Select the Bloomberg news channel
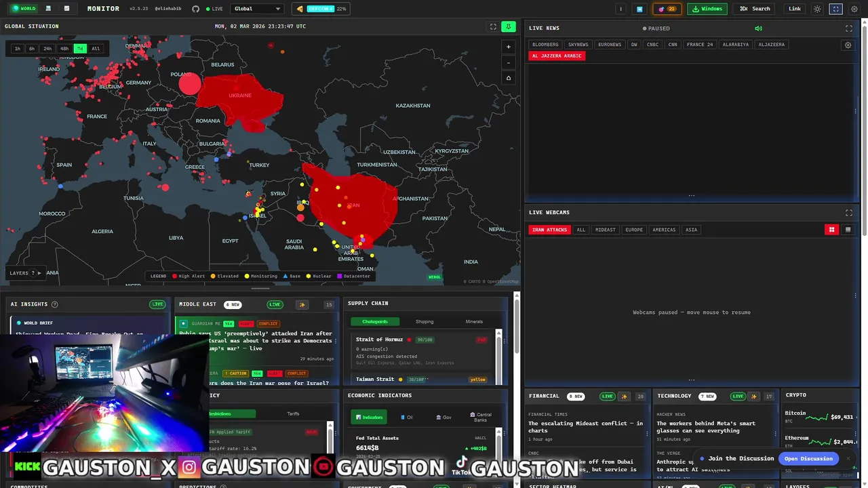 [x=545, y=45]
